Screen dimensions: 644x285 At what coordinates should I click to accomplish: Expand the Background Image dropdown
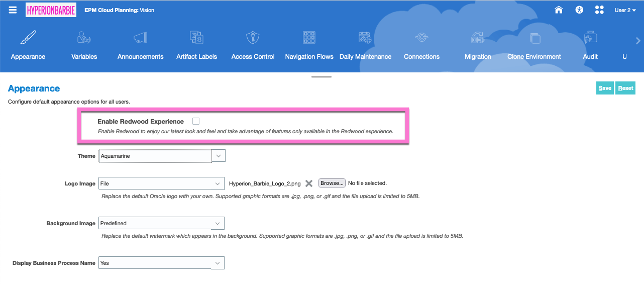[x=218, y=223]
